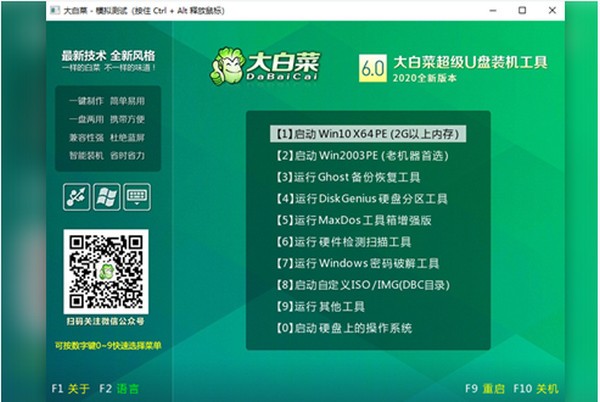Click the 6.0 version badge
Viewport: 600px width, 402px height.
coord(372,68)
